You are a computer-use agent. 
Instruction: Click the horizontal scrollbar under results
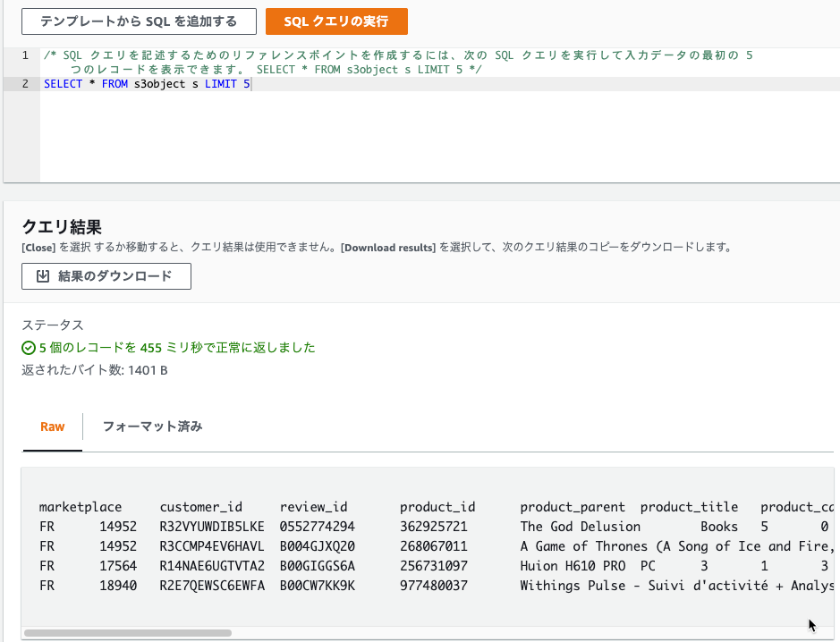coord(128,633)
